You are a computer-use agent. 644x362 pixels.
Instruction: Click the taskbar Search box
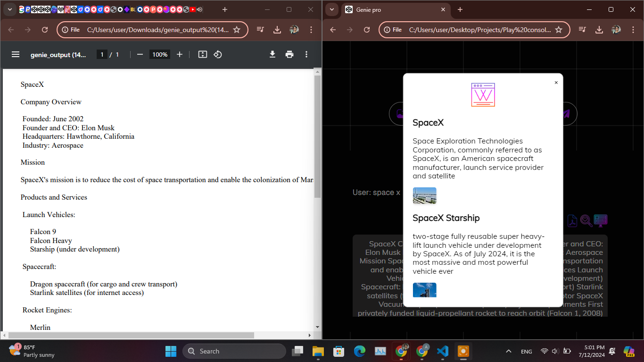pyautogui.click(x=234, y=351)
